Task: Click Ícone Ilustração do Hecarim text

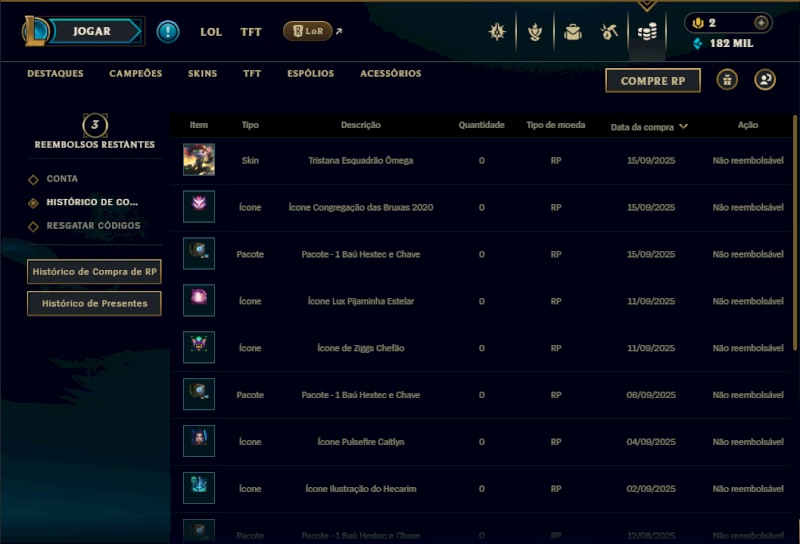Action: 361,489
